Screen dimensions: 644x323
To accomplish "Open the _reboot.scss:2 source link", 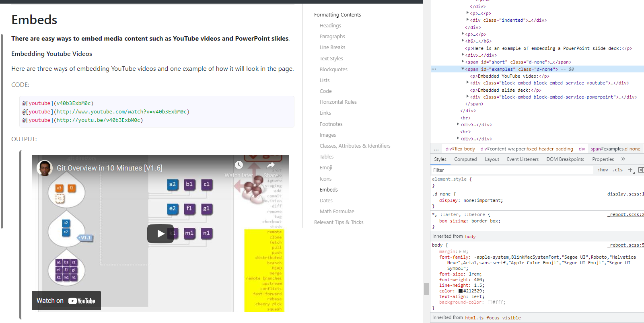I will click(625, 215).
